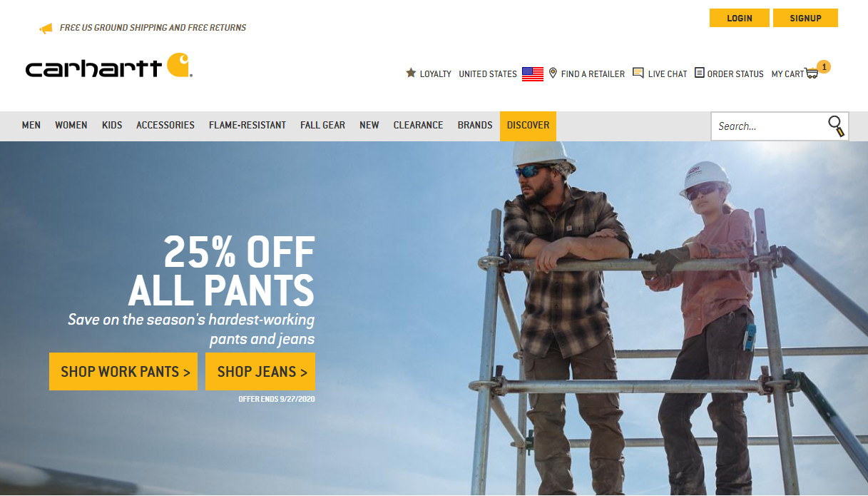This screenshot has width=868, height=496.
Task: Expand the Accessories category
Action: tap(165, 125)
